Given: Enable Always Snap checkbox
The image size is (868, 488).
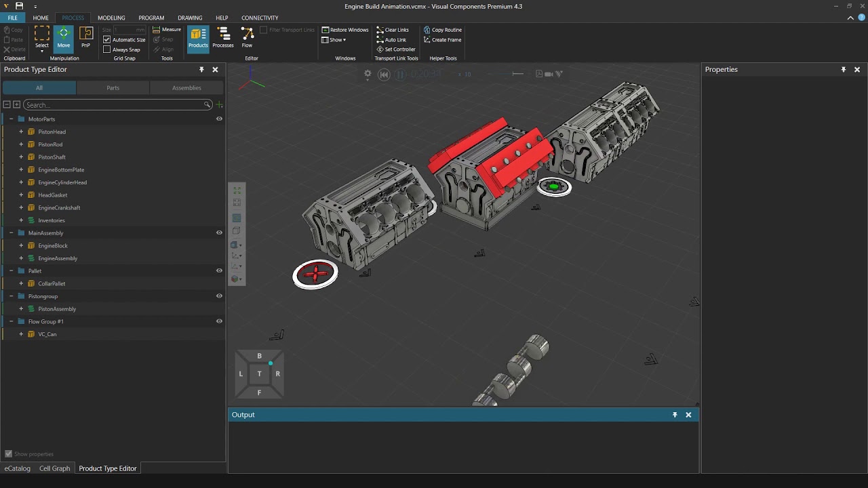Looking at the screenshot, I should pyautogui.click(x=107, y=49).
